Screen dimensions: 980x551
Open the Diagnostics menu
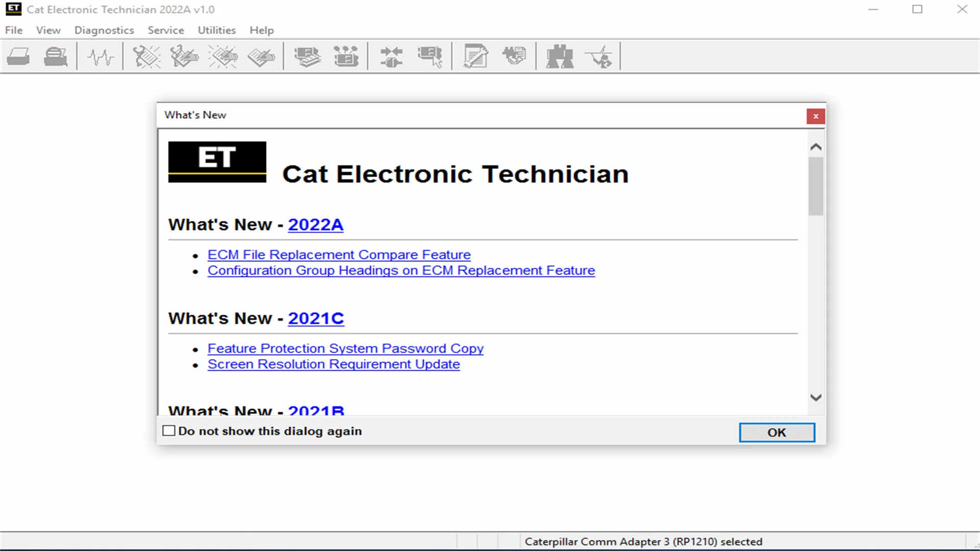coord(104,30)
